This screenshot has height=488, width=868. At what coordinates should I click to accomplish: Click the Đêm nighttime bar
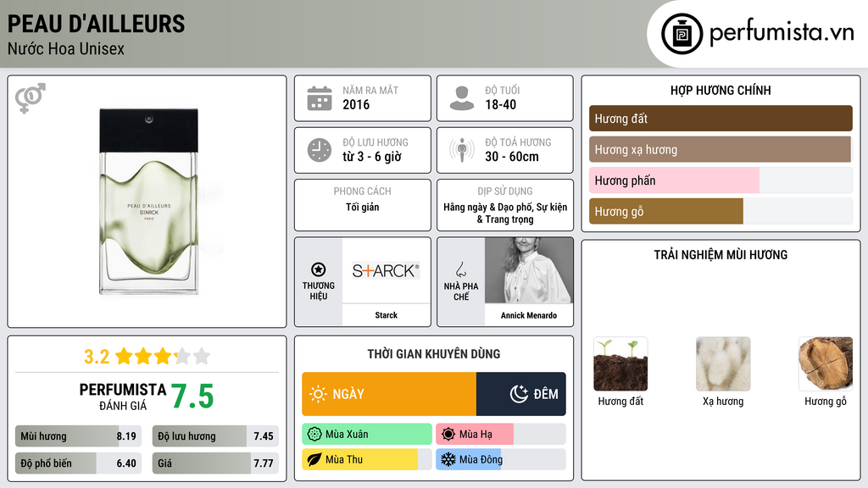(x=521, y=394)
